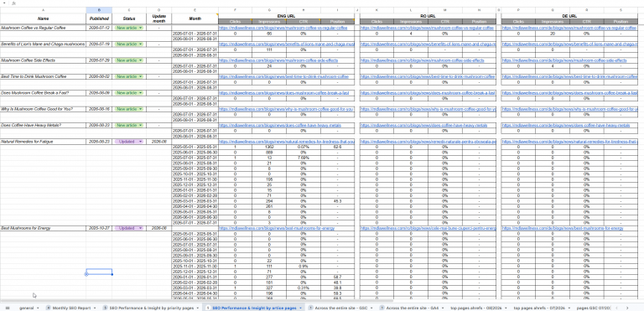Screen dimensions: 644x311
Task: Open the name box dropdown arrow
Action: [3, 3]
